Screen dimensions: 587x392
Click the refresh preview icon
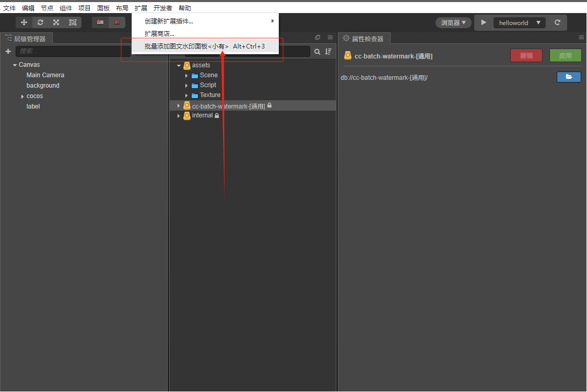click(557, 22)
